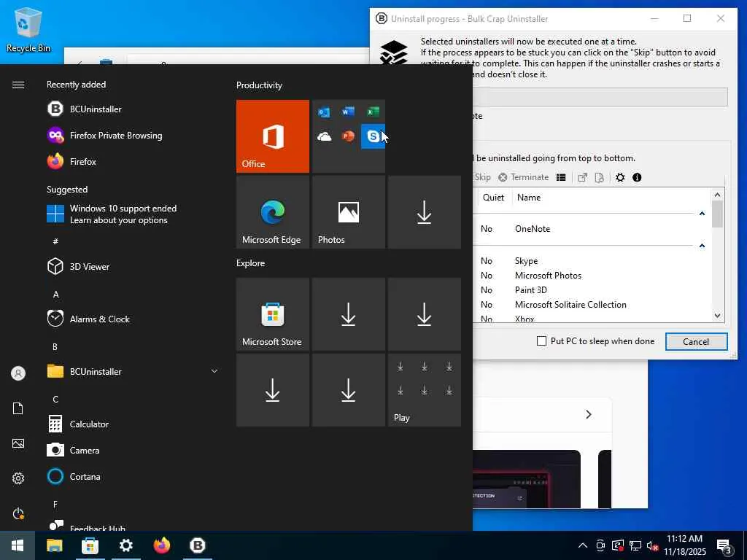The width and height of the screenshot is (747, 560).
Task: Toggle the list view icon in uninstall toolbar
Action: point(561,177)
